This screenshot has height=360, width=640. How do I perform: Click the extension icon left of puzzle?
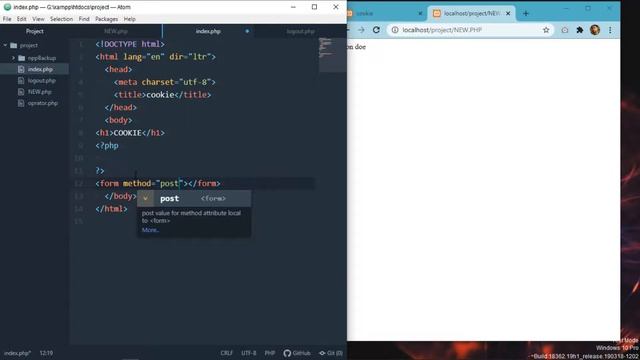[564, 30]
